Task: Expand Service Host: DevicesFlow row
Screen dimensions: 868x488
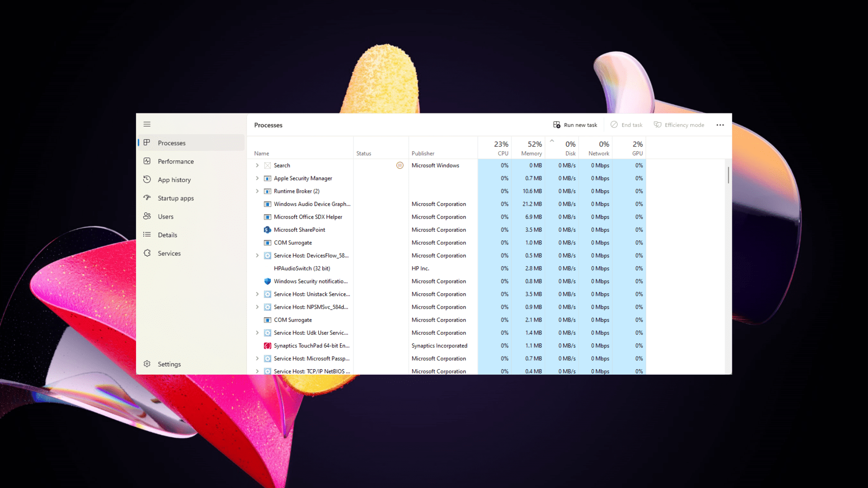Action: point(257,256)
